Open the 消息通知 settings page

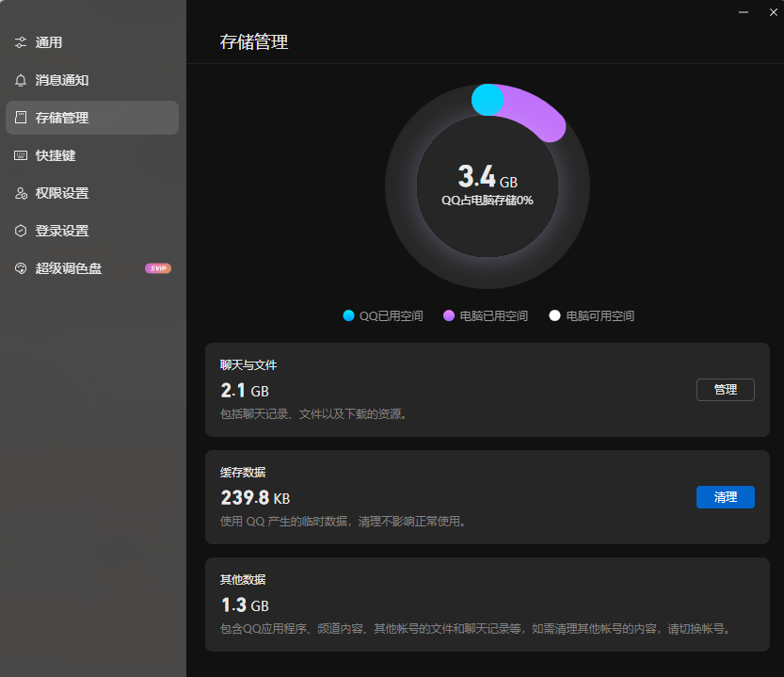point(92,80)
